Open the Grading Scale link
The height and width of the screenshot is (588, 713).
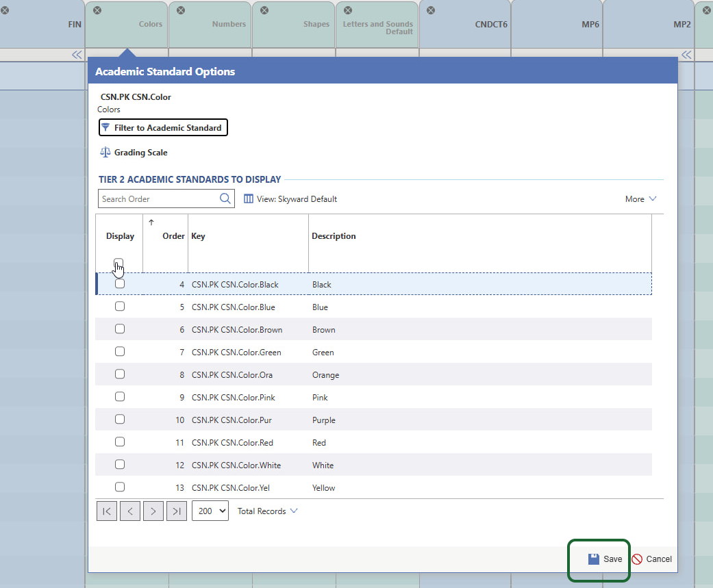point(140,153)
